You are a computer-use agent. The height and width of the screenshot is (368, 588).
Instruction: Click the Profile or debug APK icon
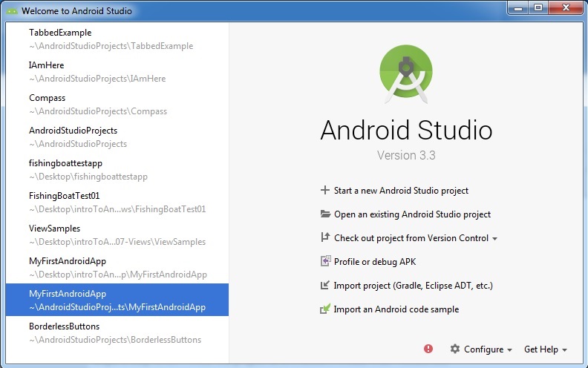[x=324, y=261]
